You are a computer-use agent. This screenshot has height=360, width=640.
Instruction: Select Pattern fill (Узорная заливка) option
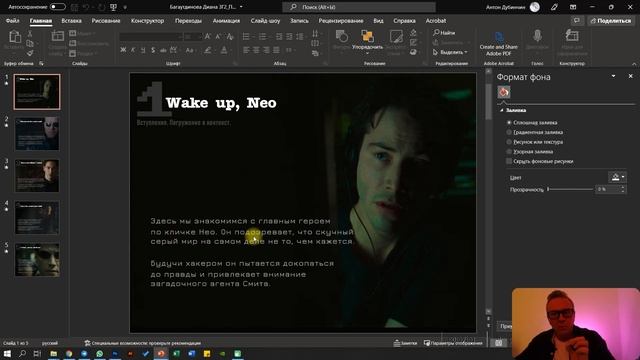point(509,152)
